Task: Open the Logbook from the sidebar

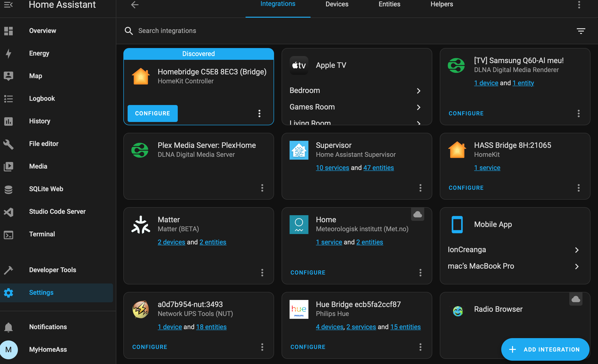Action: click(9, 98)
